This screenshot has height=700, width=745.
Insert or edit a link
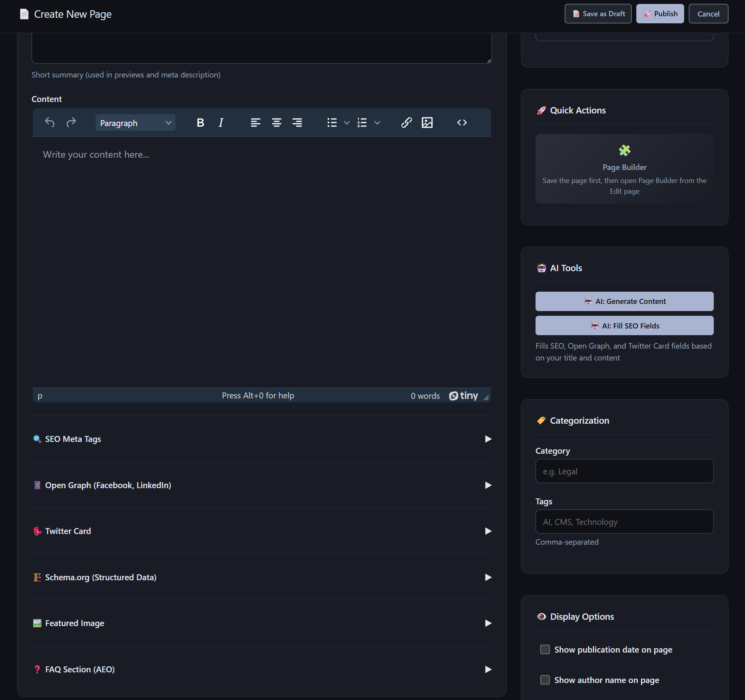pyautogui.click(x=406, y=123)
